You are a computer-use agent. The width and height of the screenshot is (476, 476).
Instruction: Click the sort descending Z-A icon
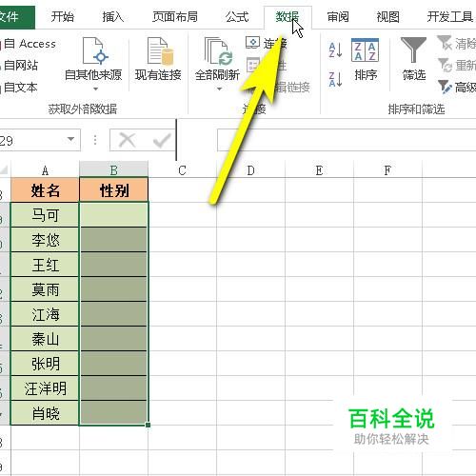[x=335, y=79]
